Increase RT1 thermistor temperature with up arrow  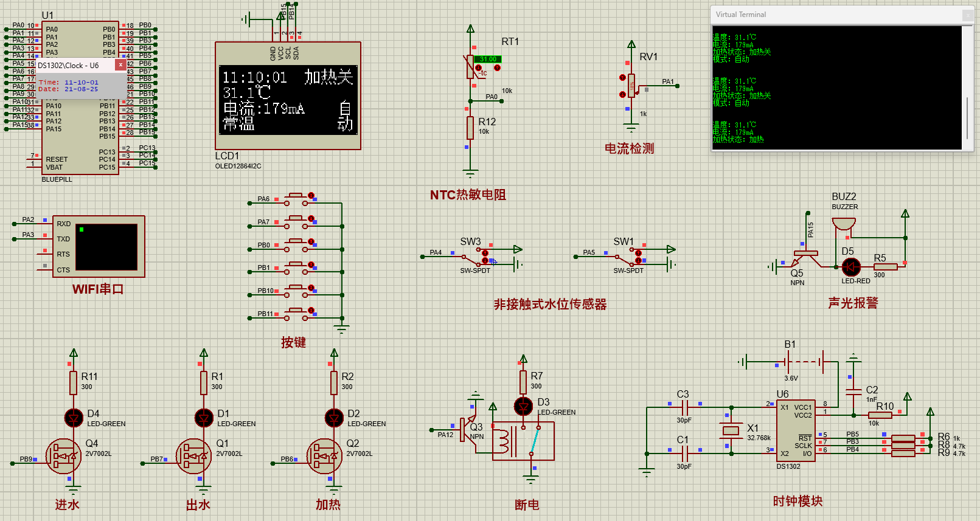(x=497, y=67)
